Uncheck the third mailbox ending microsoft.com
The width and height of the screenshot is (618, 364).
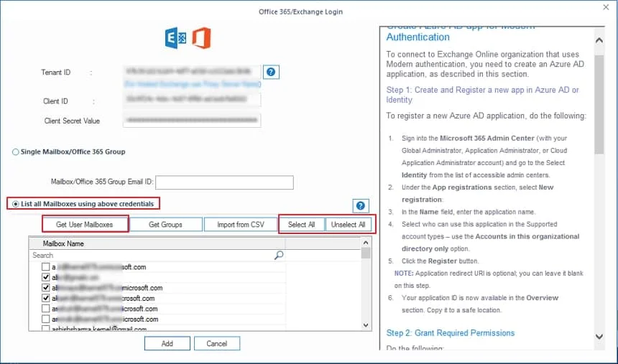[46, 288]
